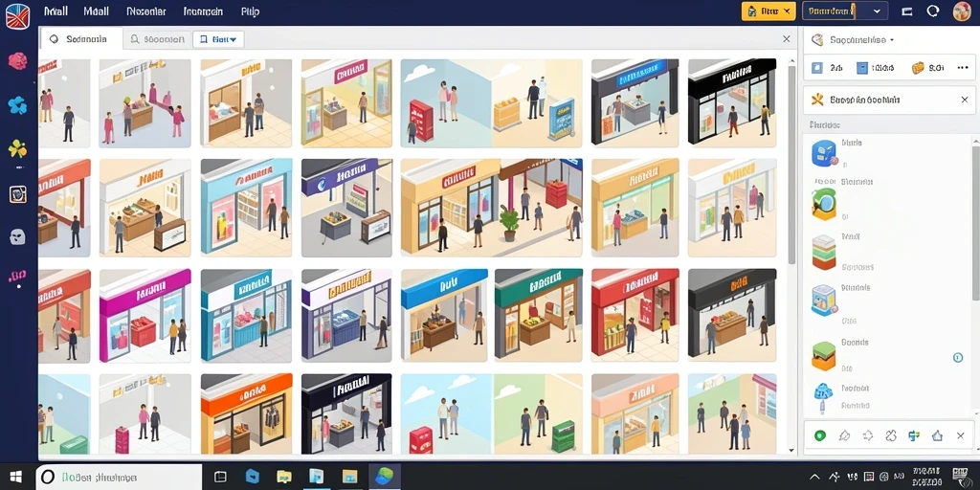The width and height of the screenshot is (980, 490).
Task: Click the yellow button in the top bar
Action: click(x=768, y=11)
